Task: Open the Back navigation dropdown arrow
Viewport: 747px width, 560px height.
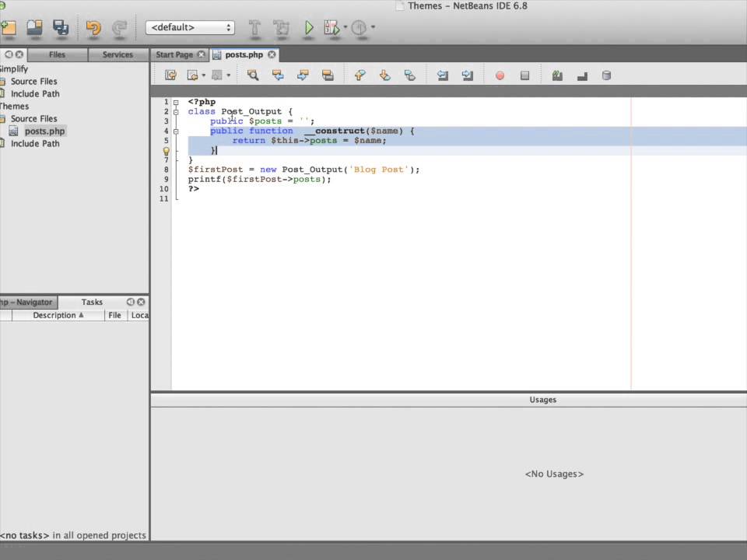Action: click(x=204, y=75)
